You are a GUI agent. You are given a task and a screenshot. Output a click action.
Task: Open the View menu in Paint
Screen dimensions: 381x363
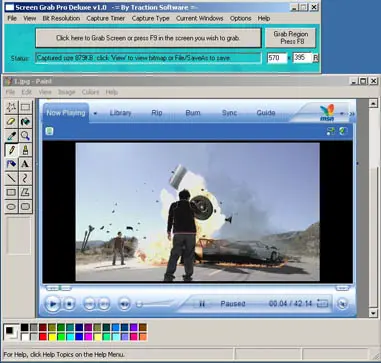pos(45,92)
